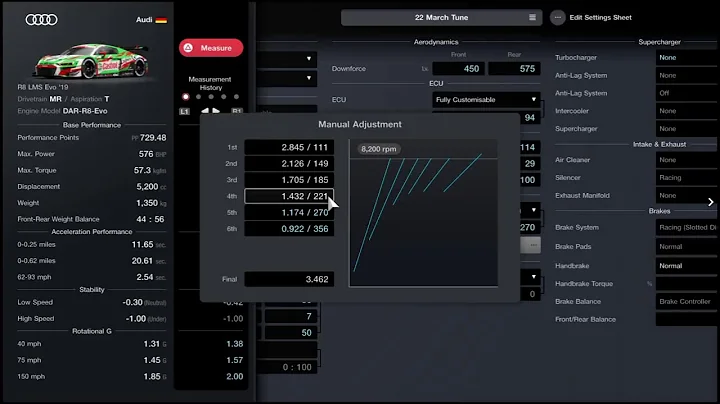The image size is (720, 404).
Task: Select the Final gear ratio field
Action: click(x=289, y=279)
